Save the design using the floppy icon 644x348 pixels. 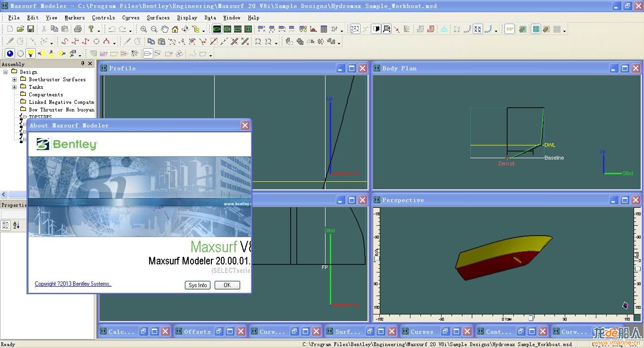coord(31,29)
